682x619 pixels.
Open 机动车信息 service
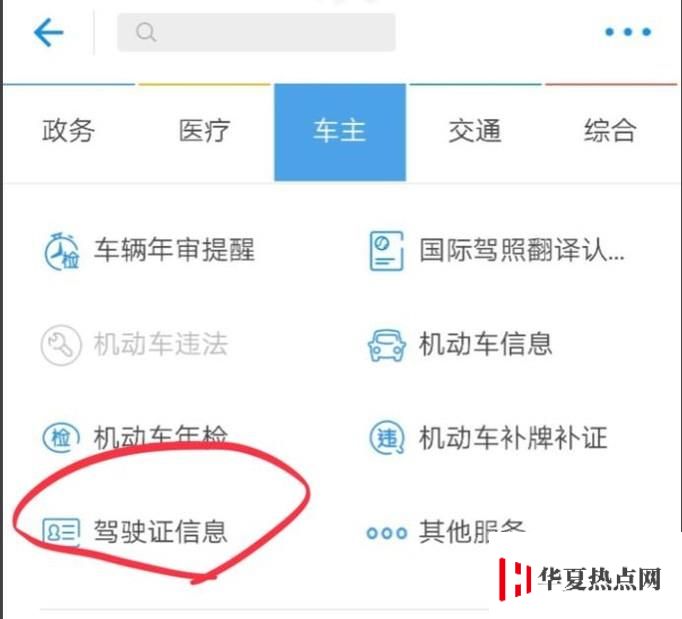tap(485, 344)
